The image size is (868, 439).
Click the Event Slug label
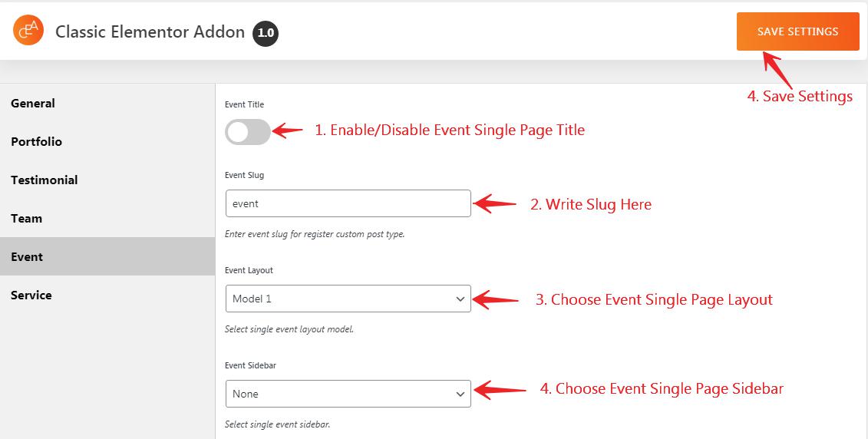244,175
